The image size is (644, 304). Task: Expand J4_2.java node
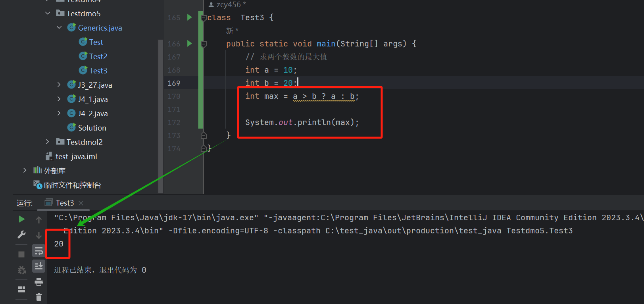pos(59,113)
